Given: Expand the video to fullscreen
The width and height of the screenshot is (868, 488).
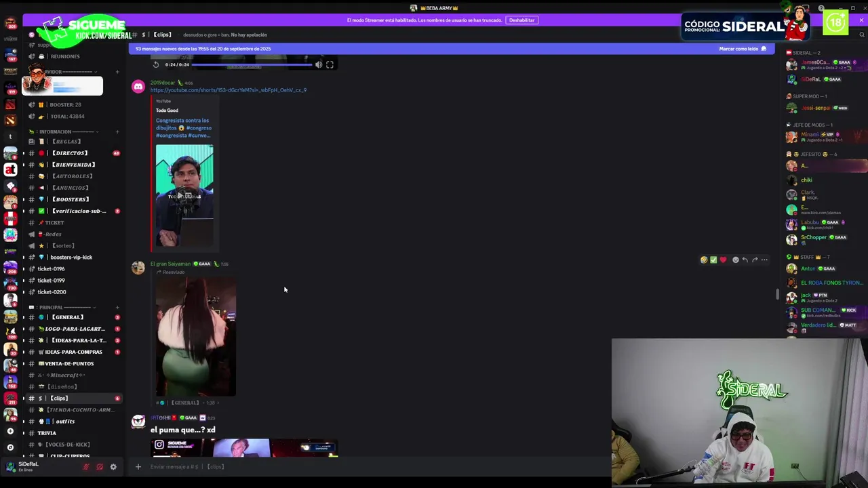Looking at the screenshot, I should (330, 64).
